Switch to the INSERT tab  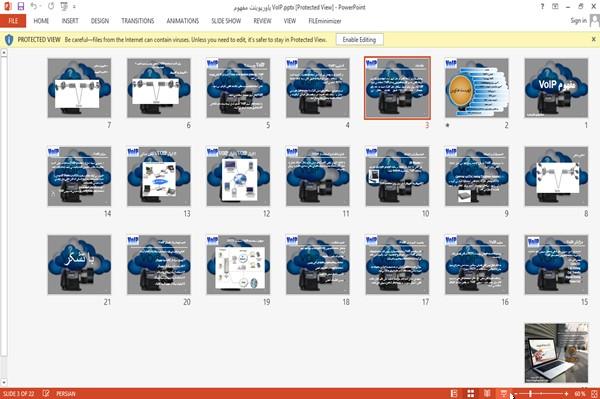(x=70, y=21)
